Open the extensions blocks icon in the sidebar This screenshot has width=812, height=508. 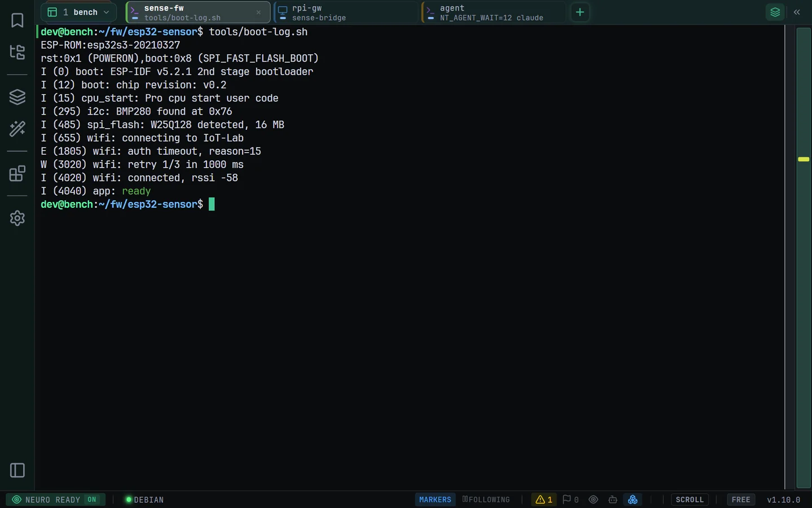pyautogui.click(x=17, y=173)
